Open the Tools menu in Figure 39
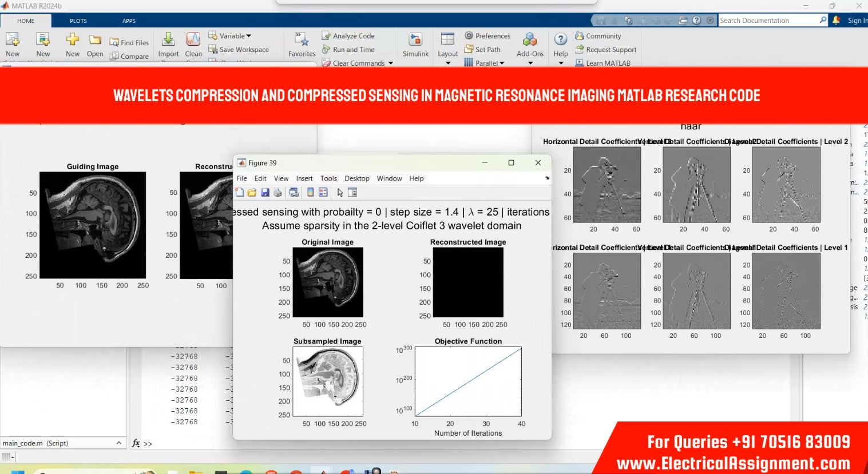 point(328,178)
